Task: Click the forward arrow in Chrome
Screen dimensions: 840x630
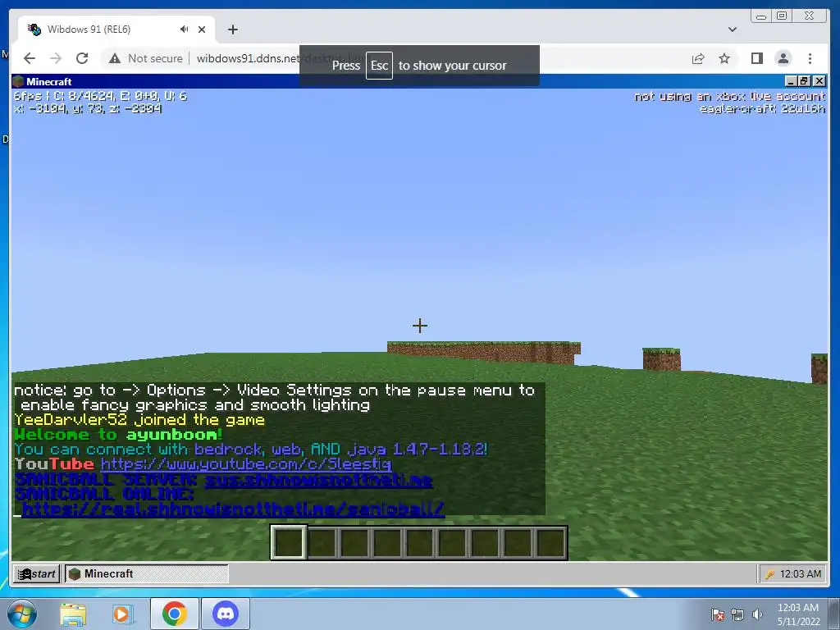Action: tap(56, 58)
